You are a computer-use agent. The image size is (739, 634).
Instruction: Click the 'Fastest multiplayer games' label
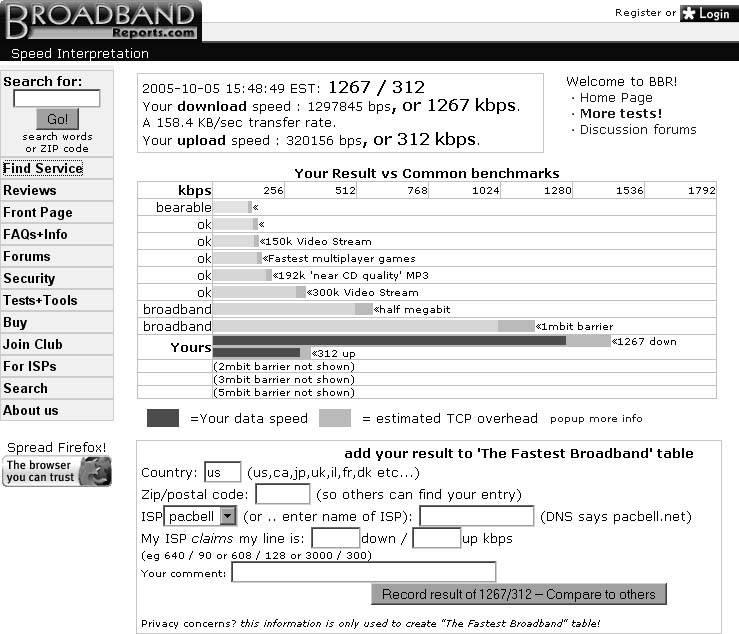point(339,258)
